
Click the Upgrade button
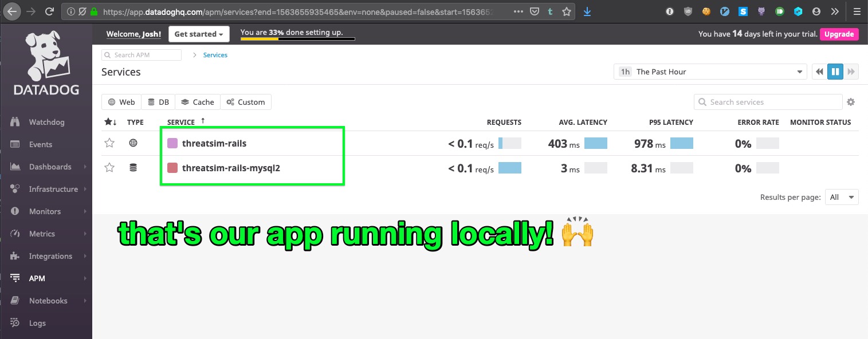[x=839, y=34]
